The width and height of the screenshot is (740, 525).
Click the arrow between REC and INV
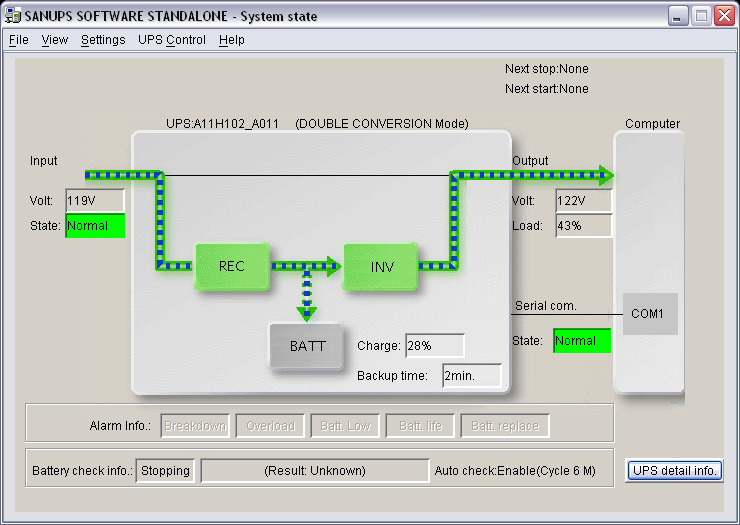click(306, 266)
